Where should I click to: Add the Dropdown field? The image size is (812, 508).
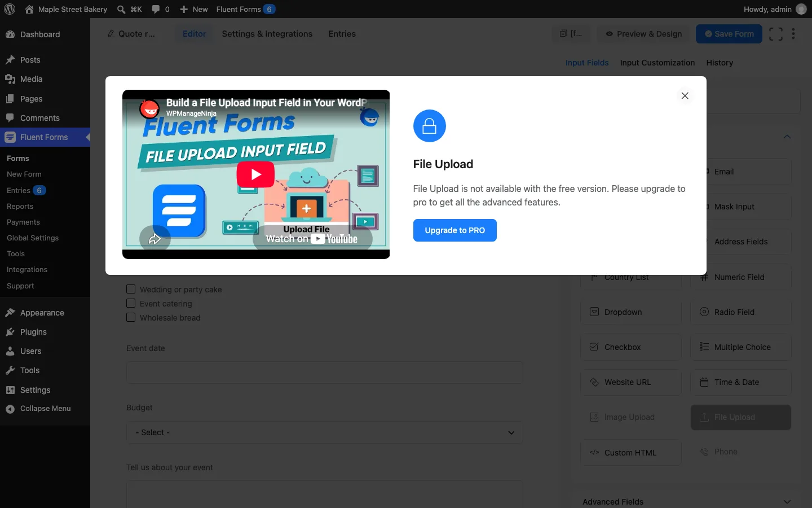click(631, 312)
